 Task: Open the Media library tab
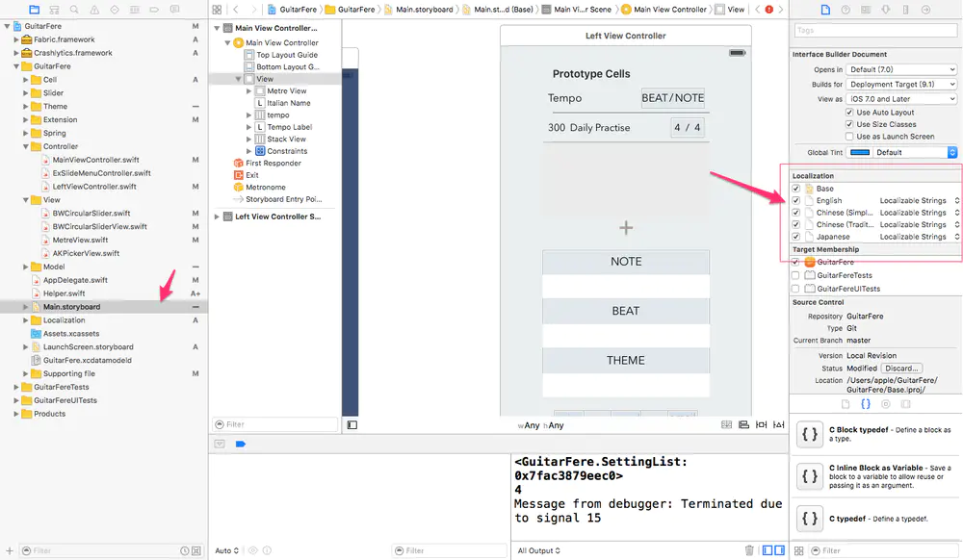point(905,403)
